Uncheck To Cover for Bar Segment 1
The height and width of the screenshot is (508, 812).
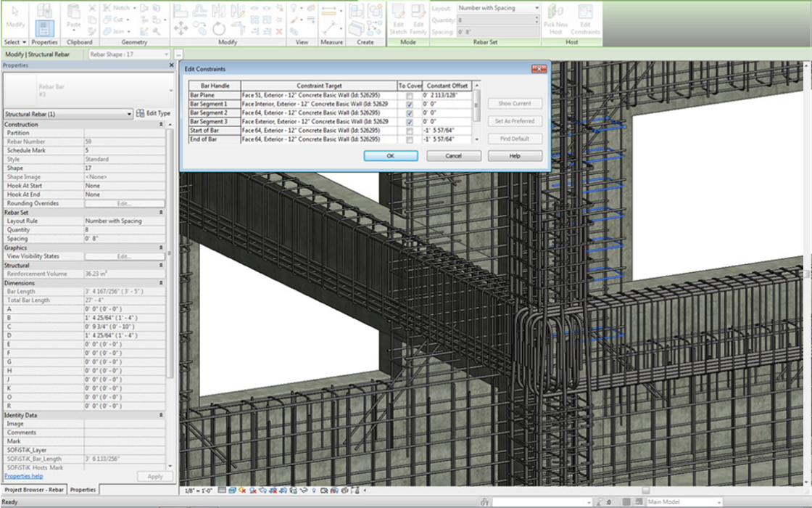411,103
